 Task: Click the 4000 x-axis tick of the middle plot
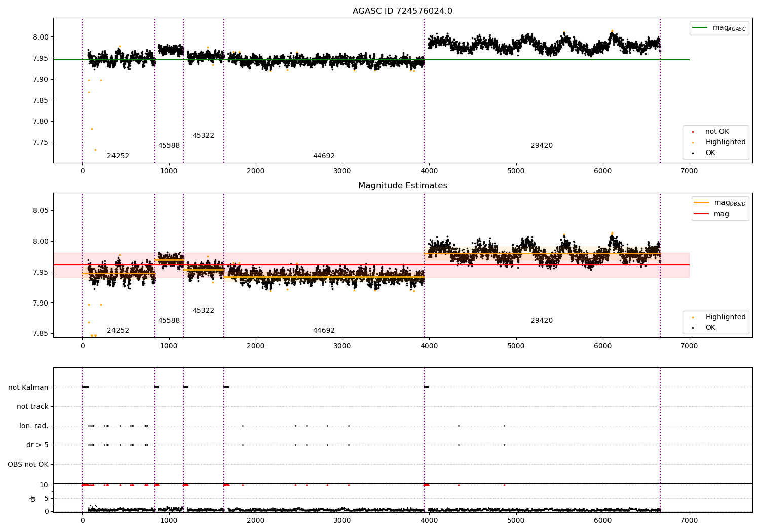pos(429,346)
